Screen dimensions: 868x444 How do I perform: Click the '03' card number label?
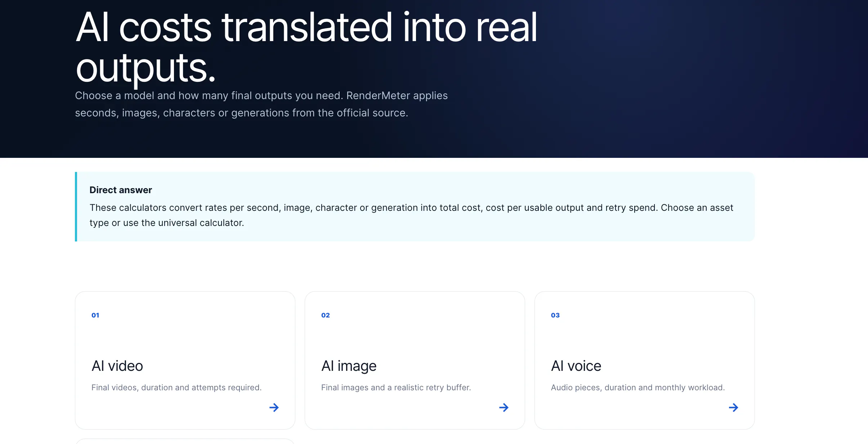pos(555,315)
